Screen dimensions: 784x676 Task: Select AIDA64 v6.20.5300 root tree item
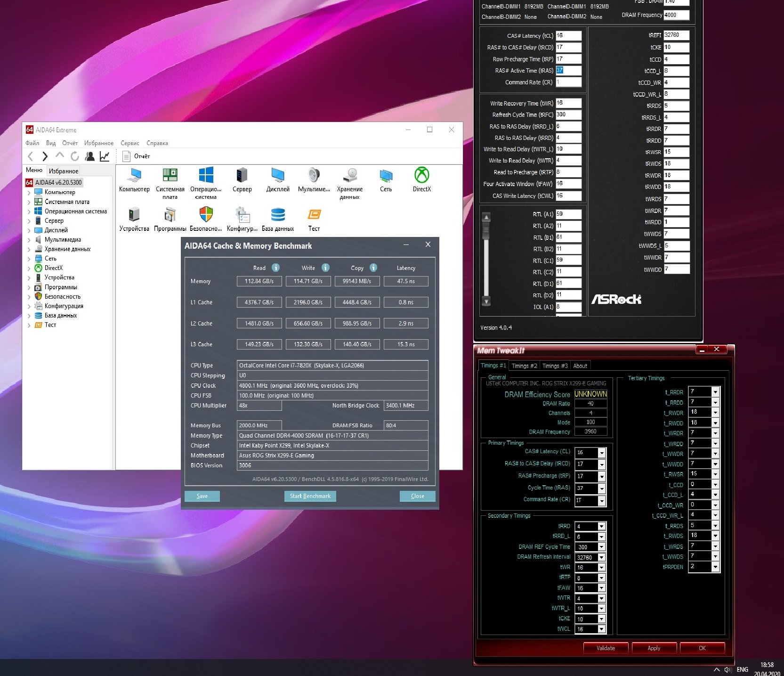click(54, 182)
